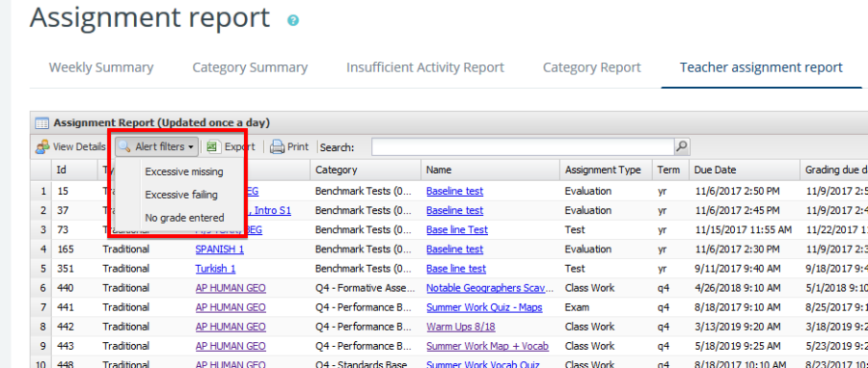Switch to the Weekly Summary tab

[101, 67]
